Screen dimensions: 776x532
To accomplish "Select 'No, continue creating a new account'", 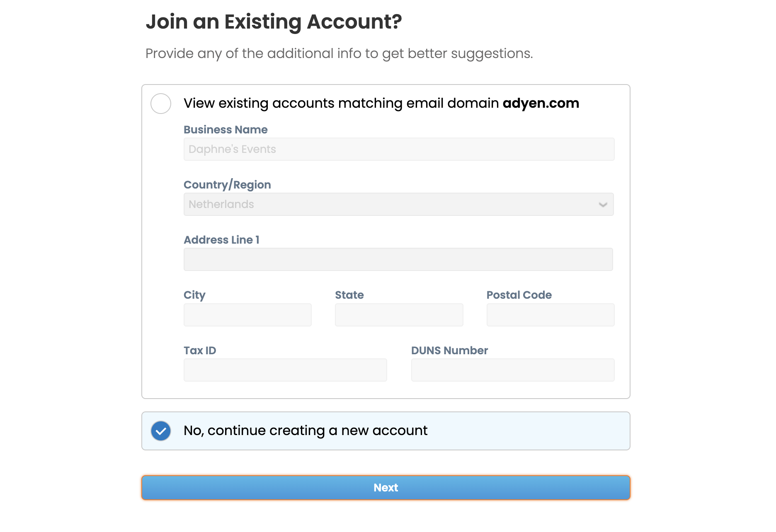I will (305, 431).
